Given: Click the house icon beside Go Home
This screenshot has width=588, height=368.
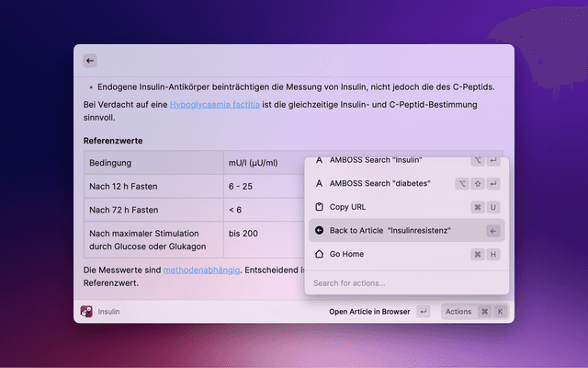Looking at the screenshot, I should (x=319, y=254).
